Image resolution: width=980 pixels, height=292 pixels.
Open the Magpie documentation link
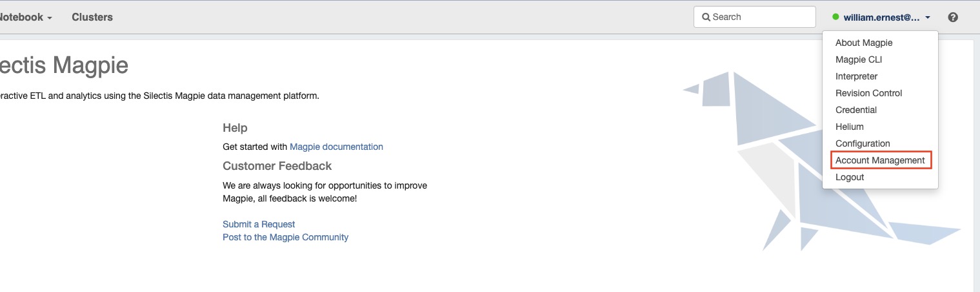coord(336,147)
